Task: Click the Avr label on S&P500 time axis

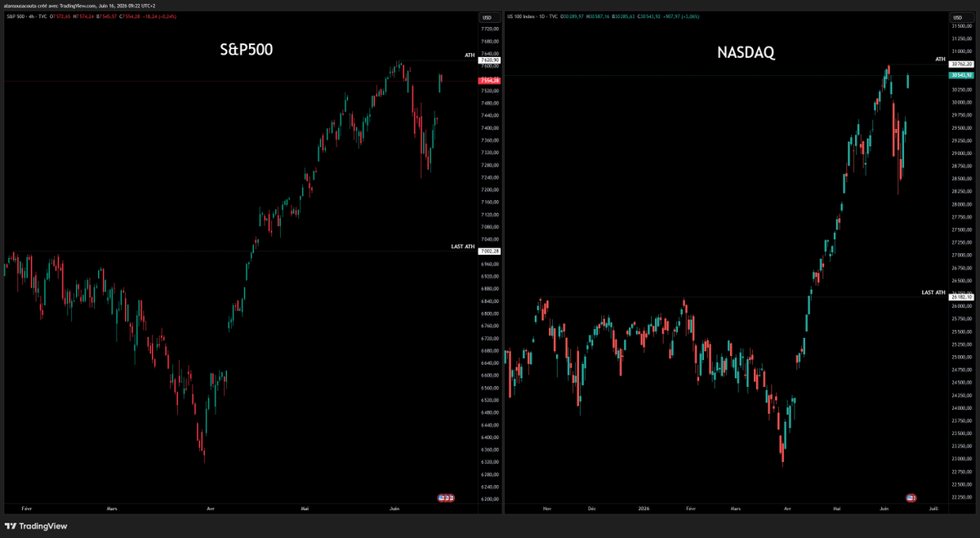Action: pyautogui.click(x=211, y=507)
